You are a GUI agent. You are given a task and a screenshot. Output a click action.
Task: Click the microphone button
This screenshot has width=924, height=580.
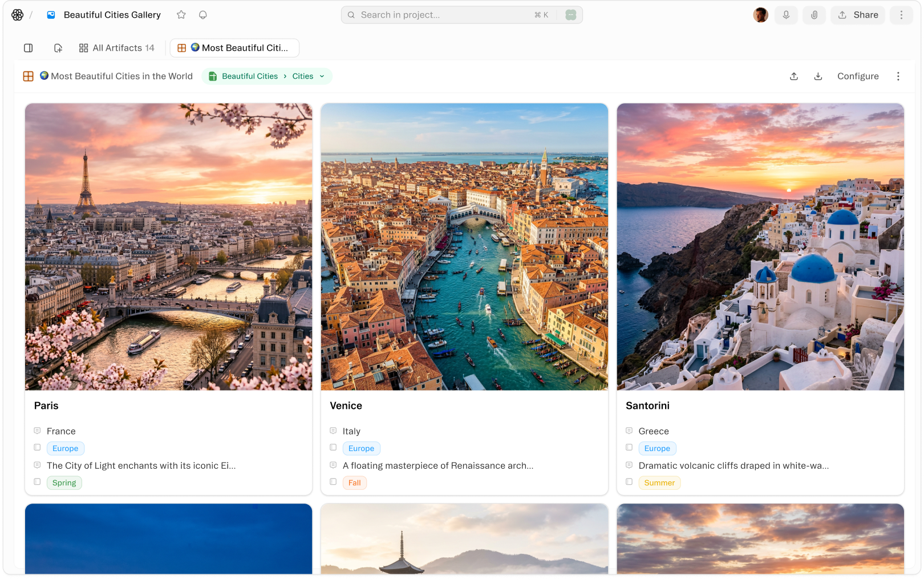coord(786,15)
